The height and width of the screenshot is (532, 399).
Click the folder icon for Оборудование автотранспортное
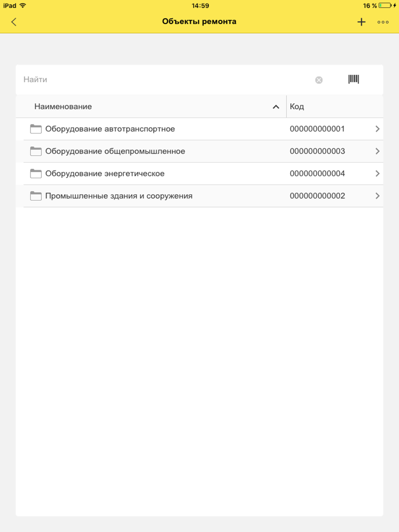point(36,129)
